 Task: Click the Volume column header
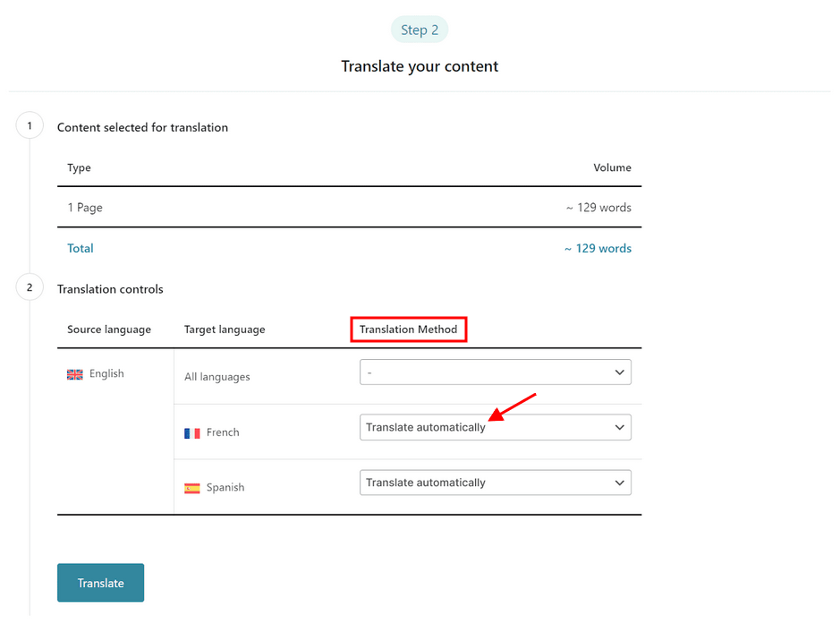click(x=612, y=167)
